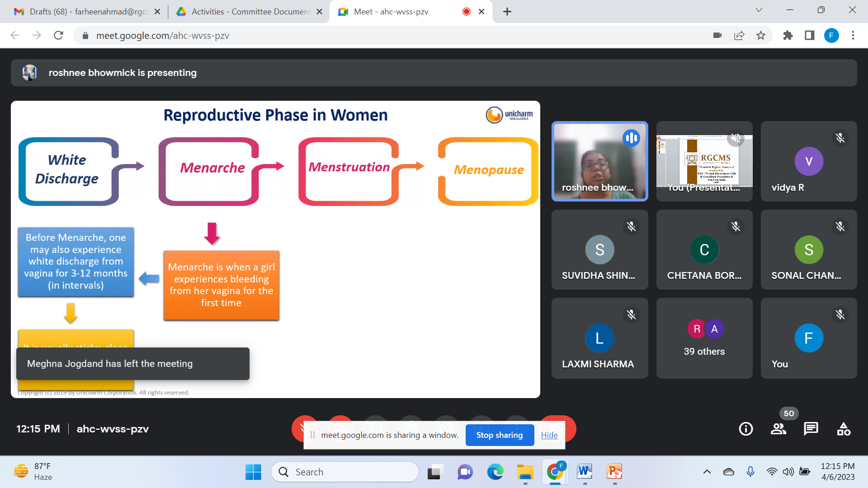Open meeting details info icon
This screenshot has width=868, height=488.
click(745, 429)
